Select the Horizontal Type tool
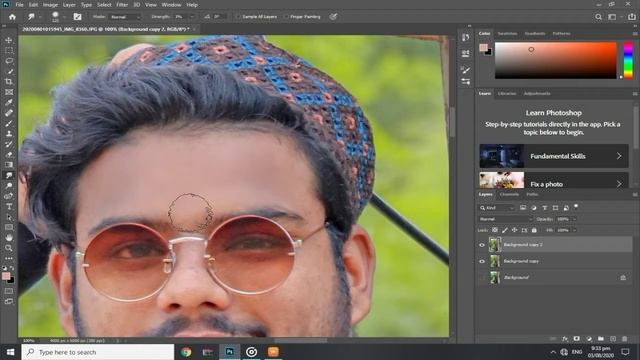 [9, 207]
